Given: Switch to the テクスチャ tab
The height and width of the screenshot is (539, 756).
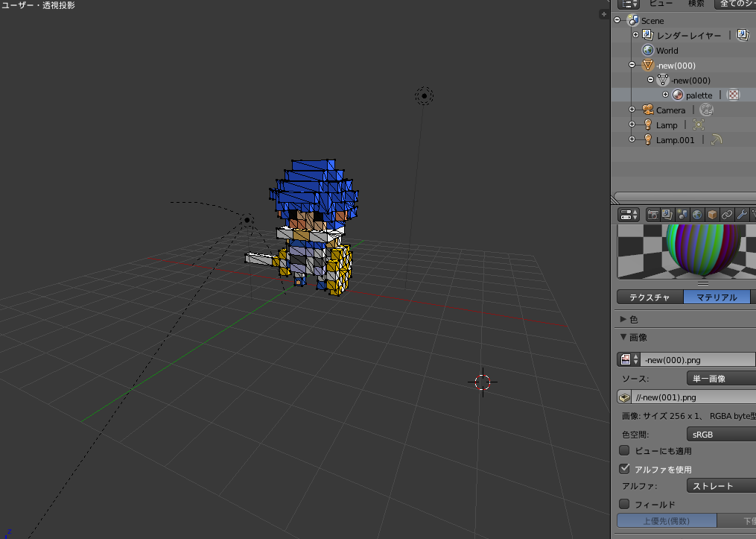Looking at the screenshot, I should (649, 297).
